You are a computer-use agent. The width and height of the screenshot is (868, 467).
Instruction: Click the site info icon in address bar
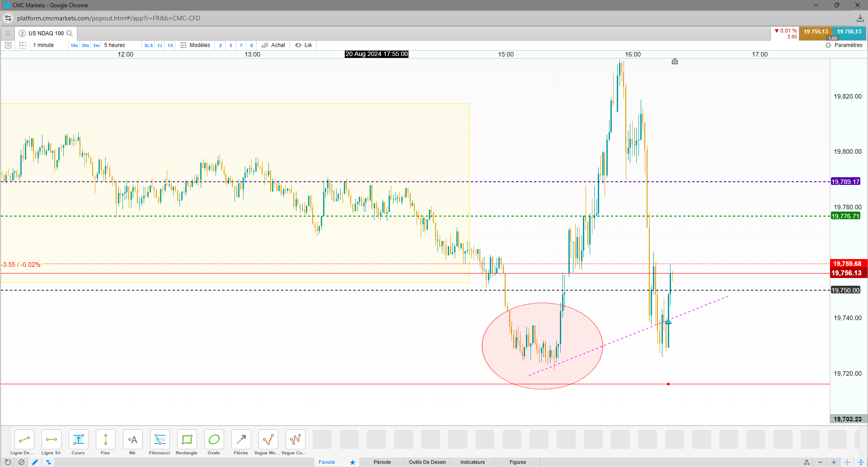point(8,18)
